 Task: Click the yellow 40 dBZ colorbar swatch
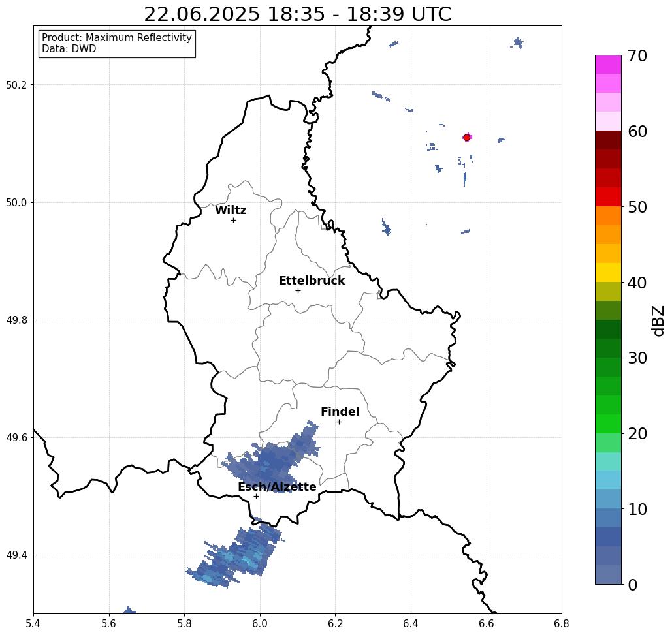tap(608, 273)
